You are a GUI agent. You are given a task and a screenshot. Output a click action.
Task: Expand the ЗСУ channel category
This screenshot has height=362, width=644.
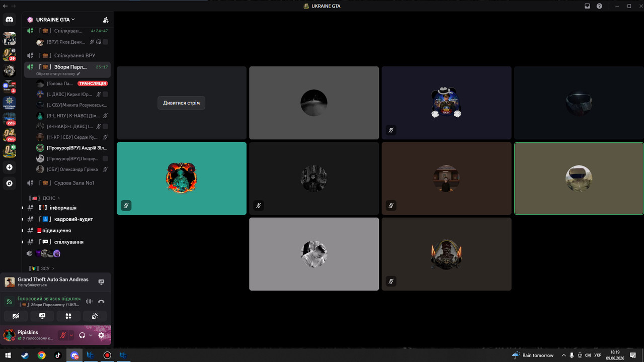(42, 268)
